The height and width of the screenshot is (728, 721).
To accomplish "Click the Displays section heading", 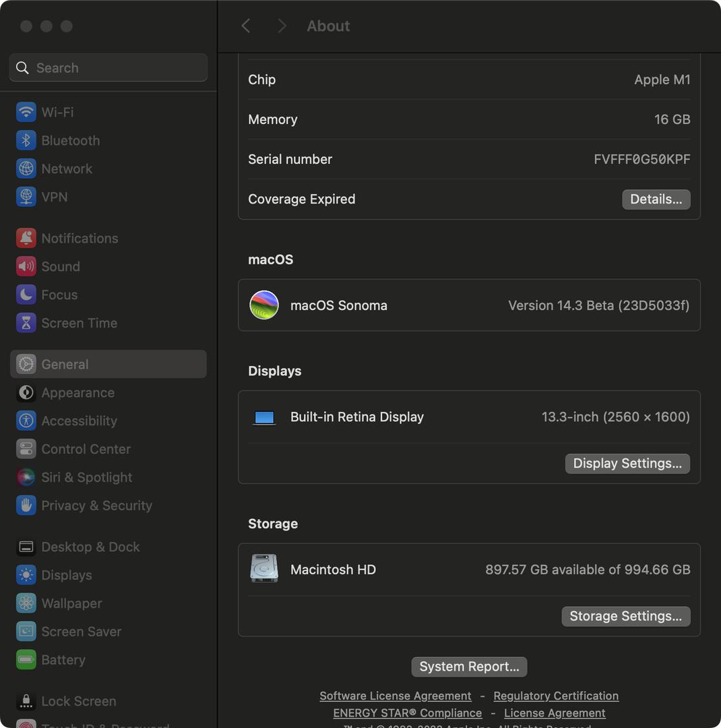I will click(275, 371).
